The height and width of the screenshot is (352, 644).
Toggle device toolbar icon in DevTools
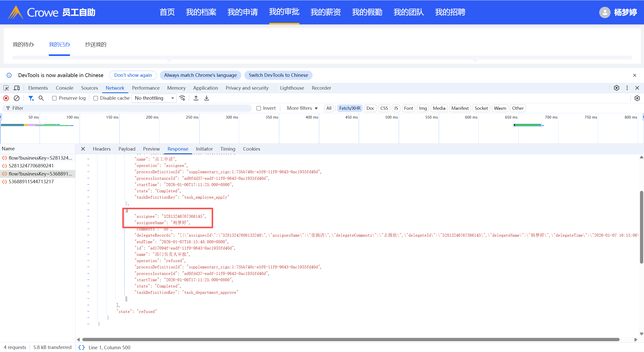pos(17,88)
